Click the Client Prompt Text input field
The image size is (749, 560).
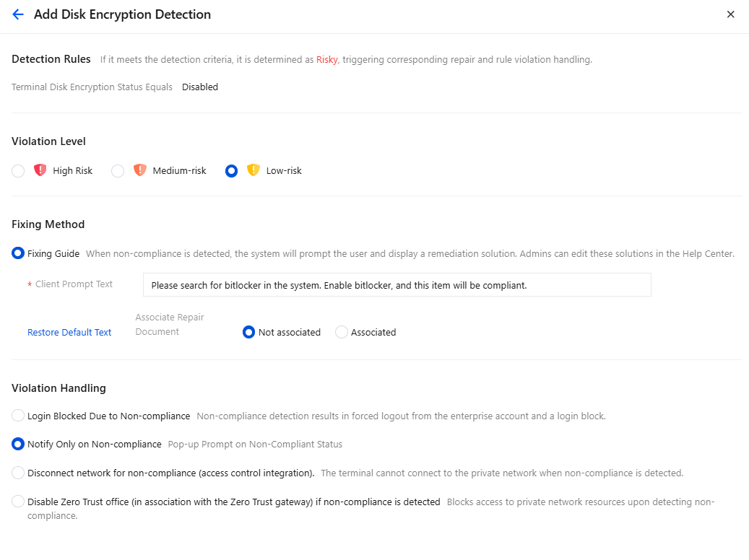(397, 285)
